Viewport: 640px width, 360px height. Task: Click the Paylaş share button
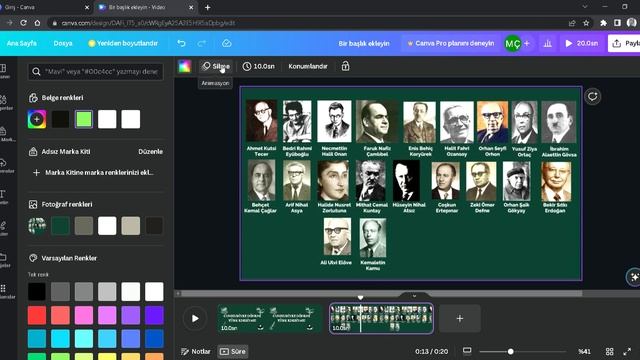click(624, 43)
